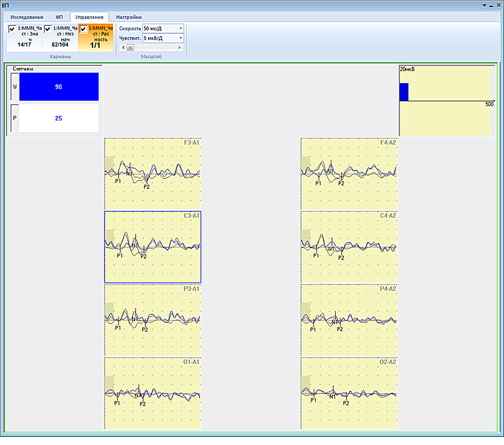
Task: Toggle the checkbox of the orange 1/1 pocket
Action: [83, 29]
